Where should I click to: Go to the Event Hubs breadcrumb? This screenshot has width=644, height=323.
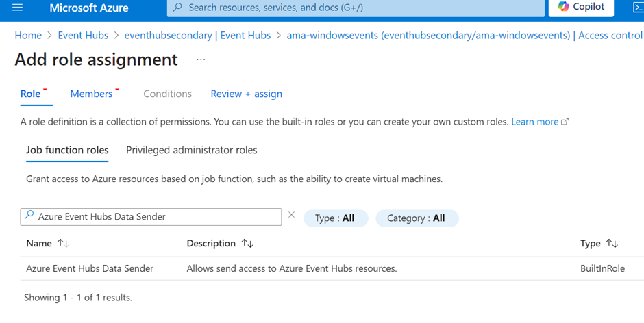[83, 36]
